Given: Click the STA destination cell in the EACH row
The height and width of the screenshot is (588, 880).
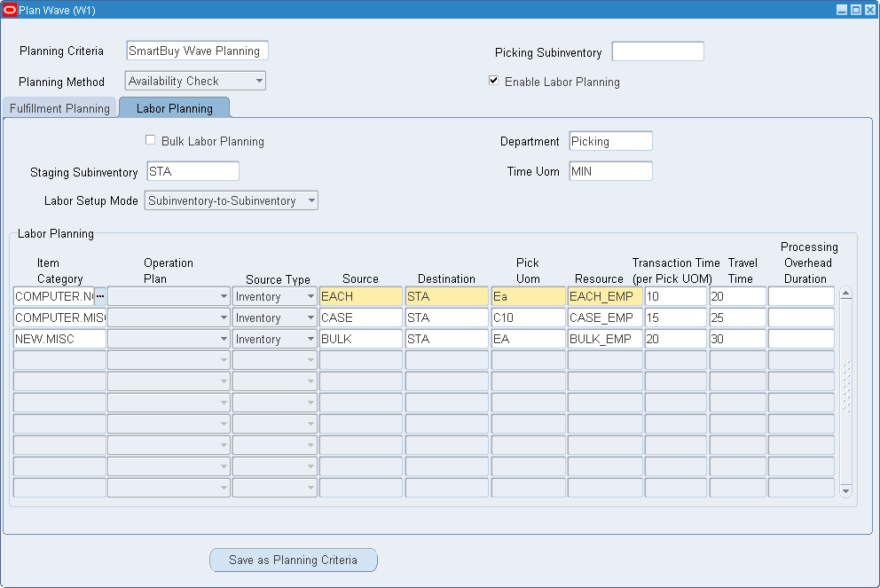Looking at the screenshot, I should click(447, 296).
